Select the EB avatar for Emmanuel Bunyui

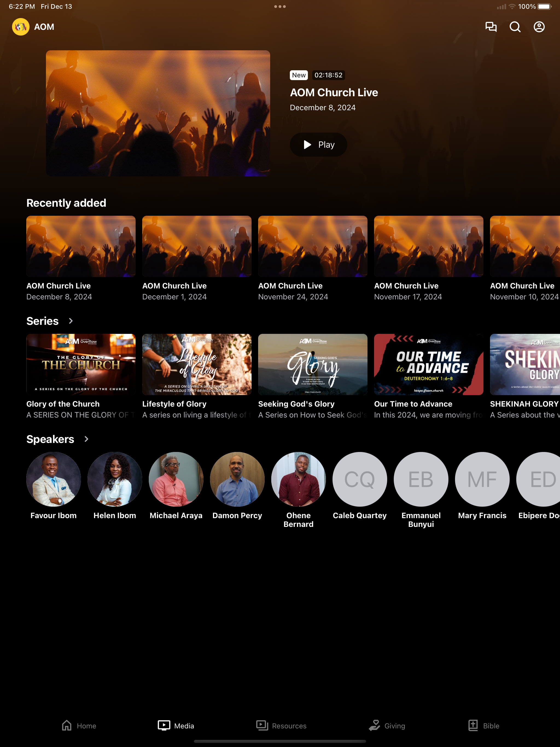pos(421,479)
